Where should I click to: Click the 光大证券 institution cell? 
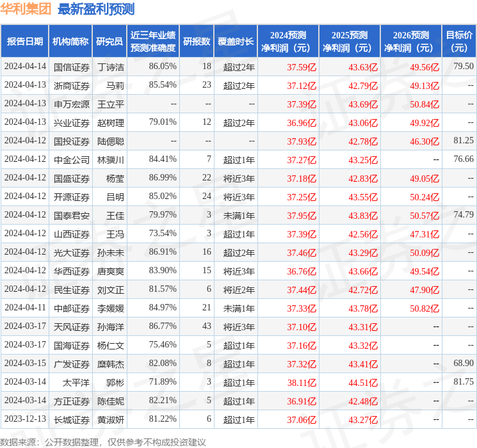[x=72, y=252]
